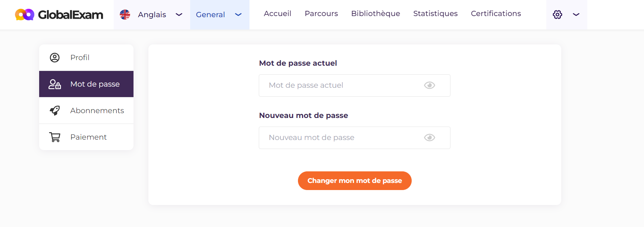Open the General dropdown chevron
644x227 pixels.
[x=238, y=15]
